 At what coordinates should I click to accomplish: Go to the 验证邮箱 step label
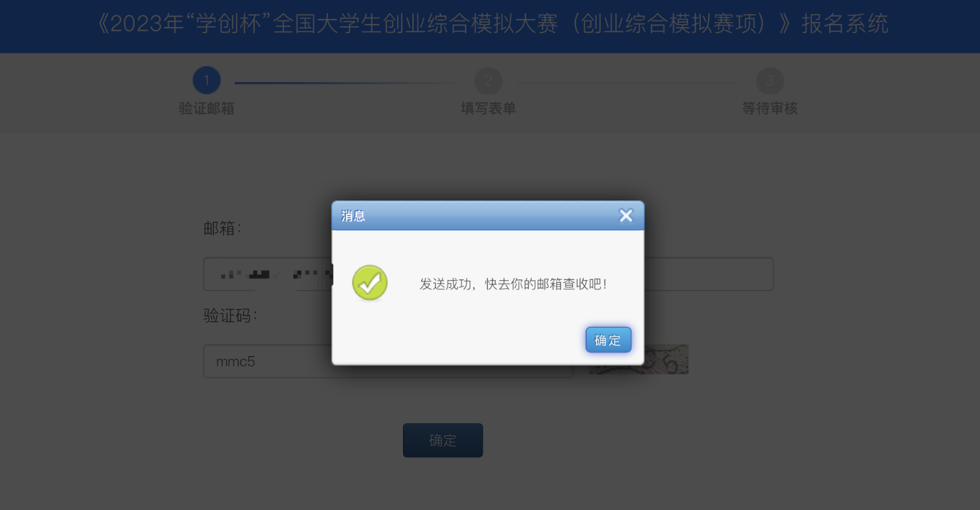click(206, 108)
